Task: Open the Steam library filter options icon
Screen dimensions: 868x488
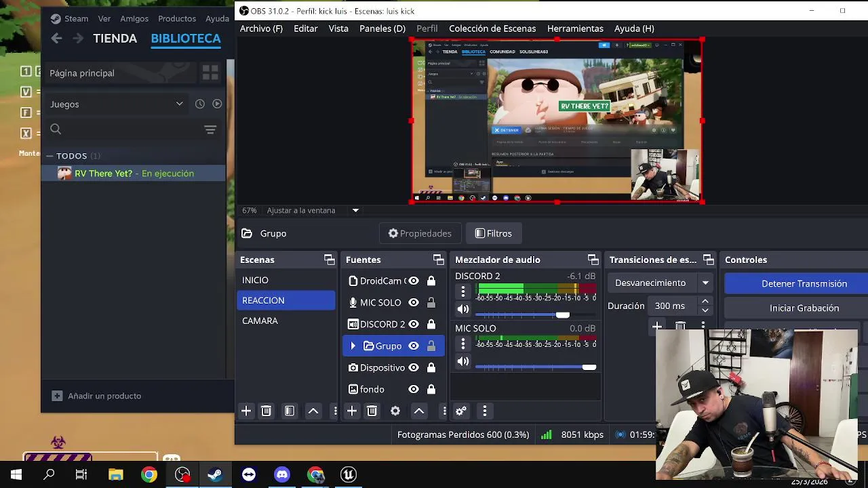Action: [210, 129]
